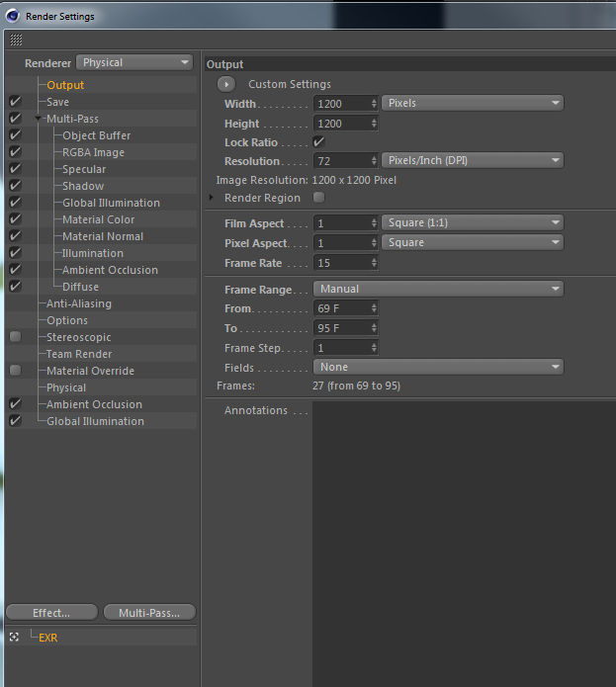The image size is (616, 687).
Task: Click the Film Aspect value field
Action: coord(342,223)
